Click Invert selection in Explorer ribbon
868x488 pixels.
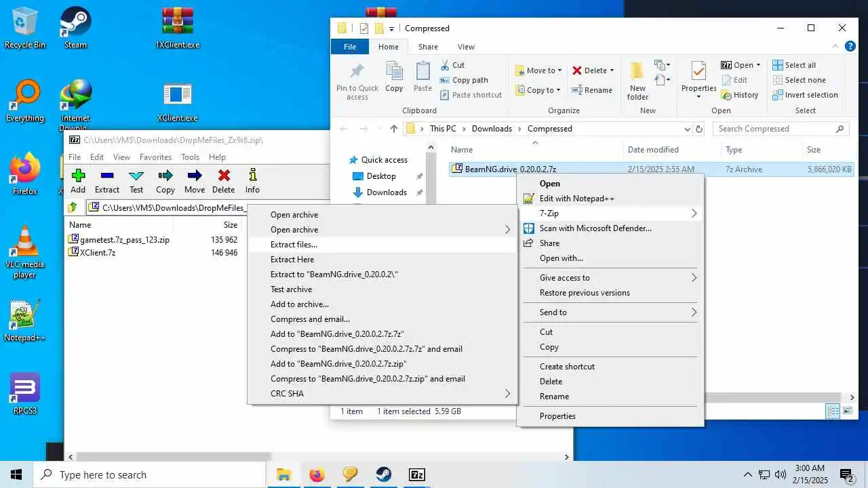click(805, 95)
